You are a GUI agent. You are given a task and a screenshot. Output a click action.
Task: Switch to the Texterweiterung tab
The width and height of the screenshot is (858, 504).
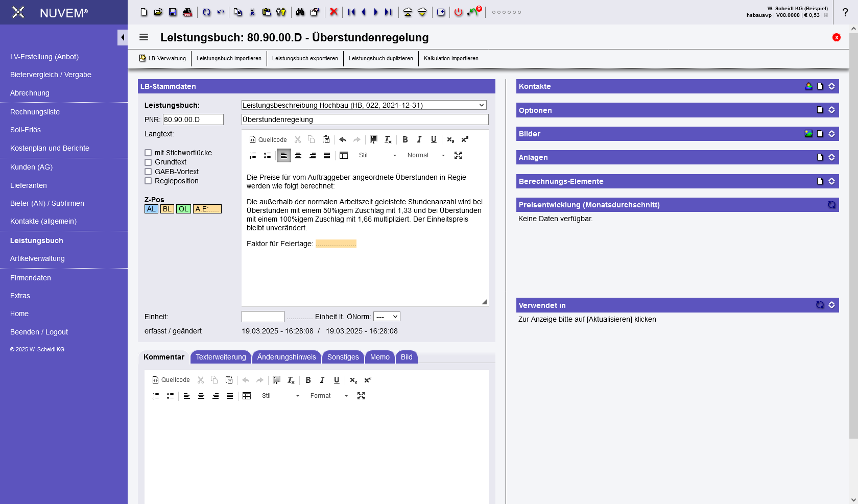coord(221,357)
